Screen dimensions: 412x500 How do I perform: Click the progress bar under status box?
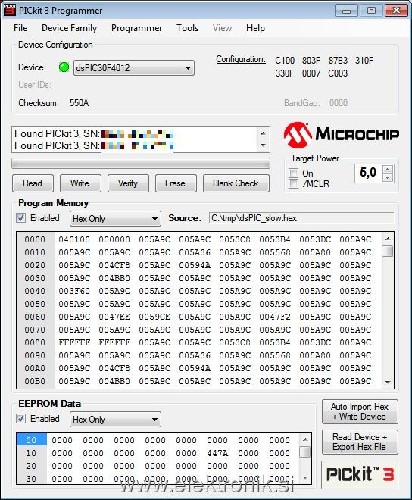[x=140, y=164]
